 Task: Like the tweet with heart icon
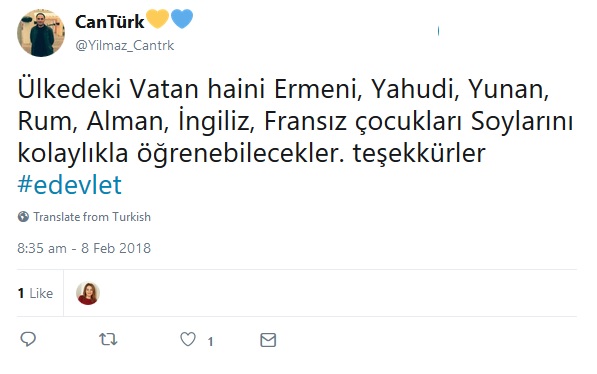point(188,339)
